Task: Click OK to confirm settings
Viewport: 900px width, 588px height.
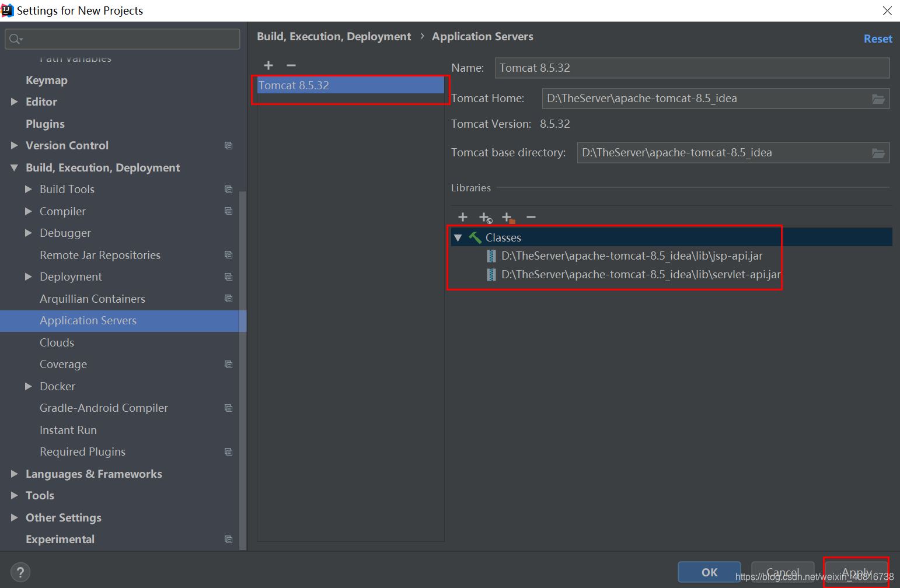Action: point(709,572)
